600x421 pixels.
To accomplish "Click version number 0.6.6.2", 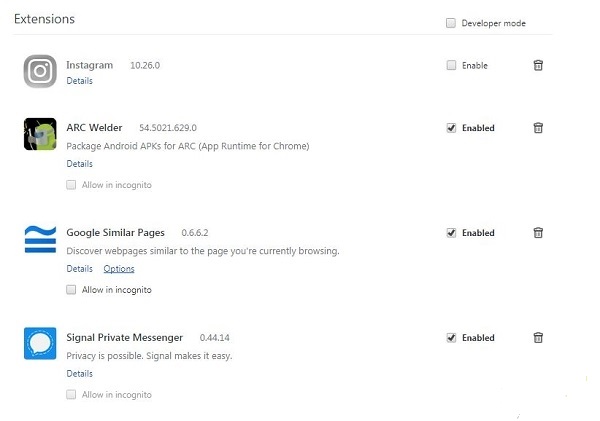I will [195, 233].
